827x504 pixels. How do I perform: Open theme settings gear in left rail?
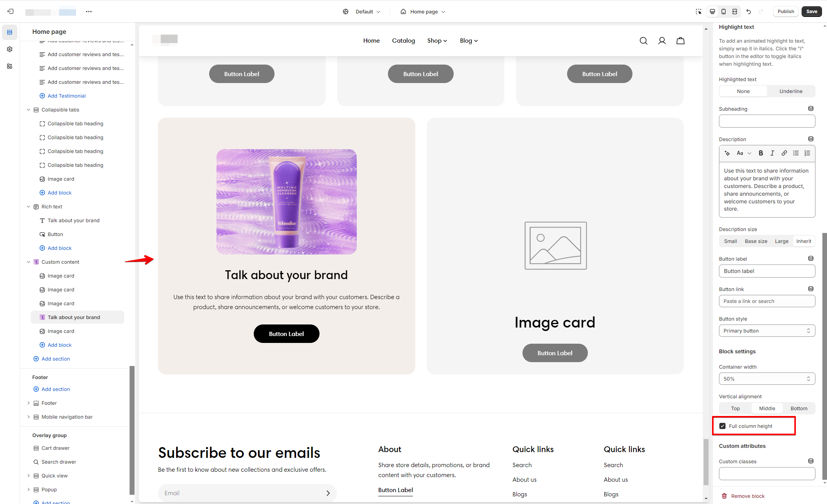pos(10,49)
